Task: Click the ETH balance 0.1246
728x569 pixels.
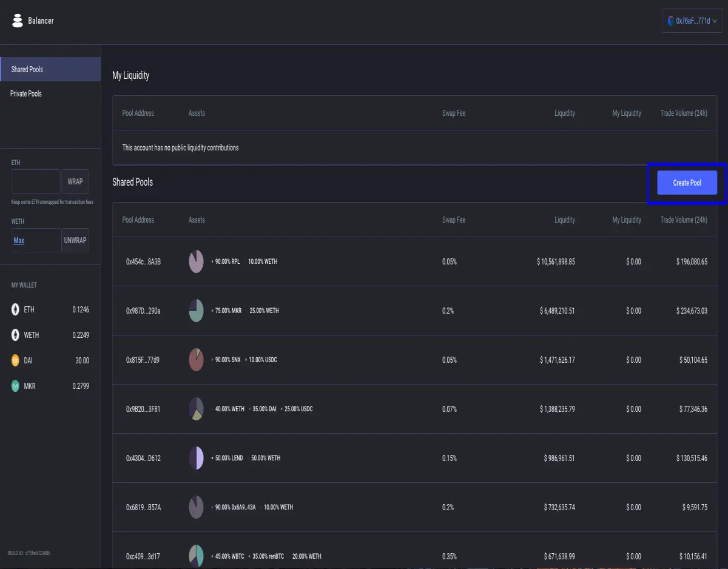Action: (81, 310)
